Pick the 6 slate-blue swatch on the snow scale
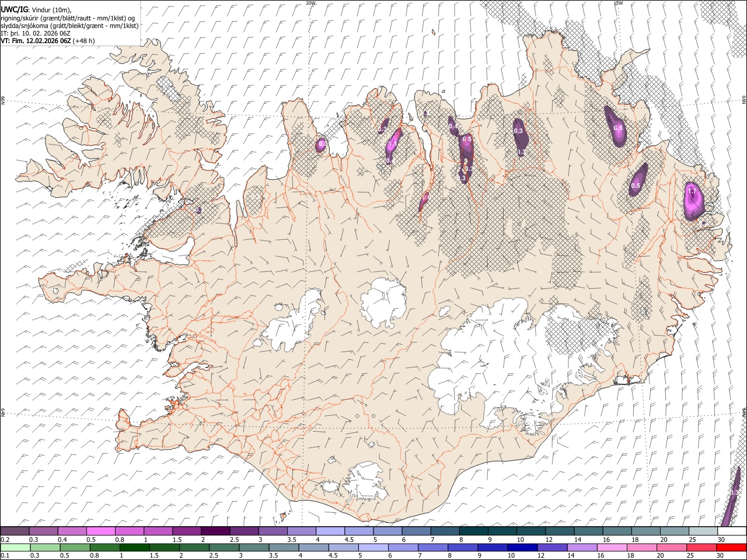This screenshot has height=560, width=747. click(416, 531)
